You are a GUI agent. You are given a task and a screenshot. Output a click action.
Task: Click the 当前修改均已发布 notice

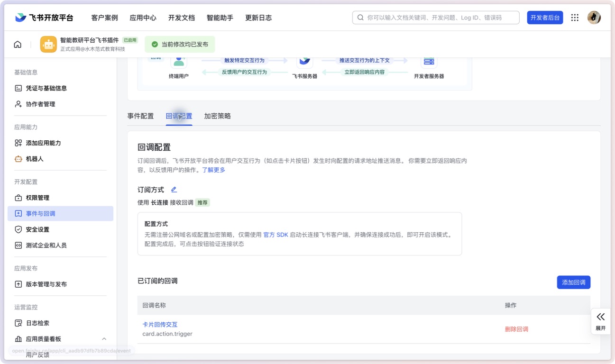pyautogui.click(x=180, y=44)
